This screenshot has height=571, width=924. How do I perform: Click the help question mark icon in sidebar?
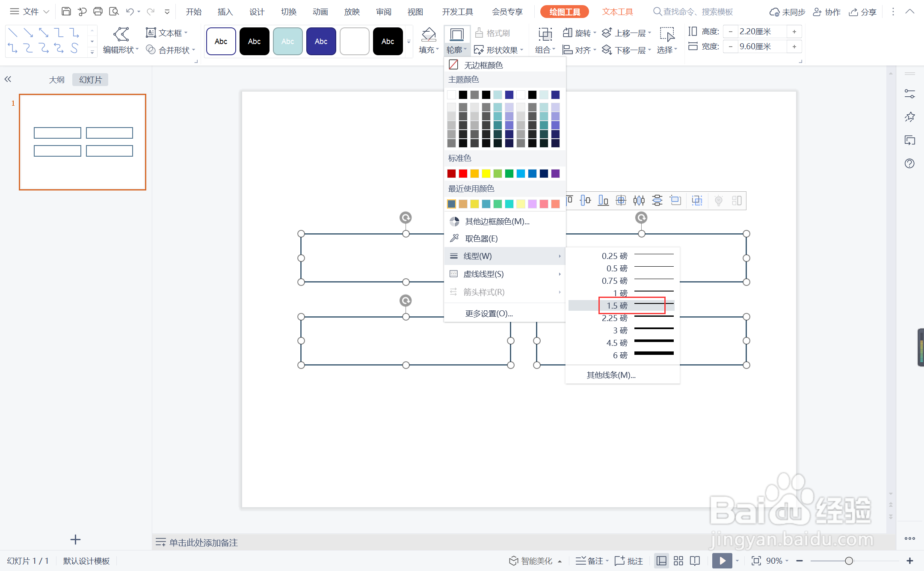tap(910, 163)
